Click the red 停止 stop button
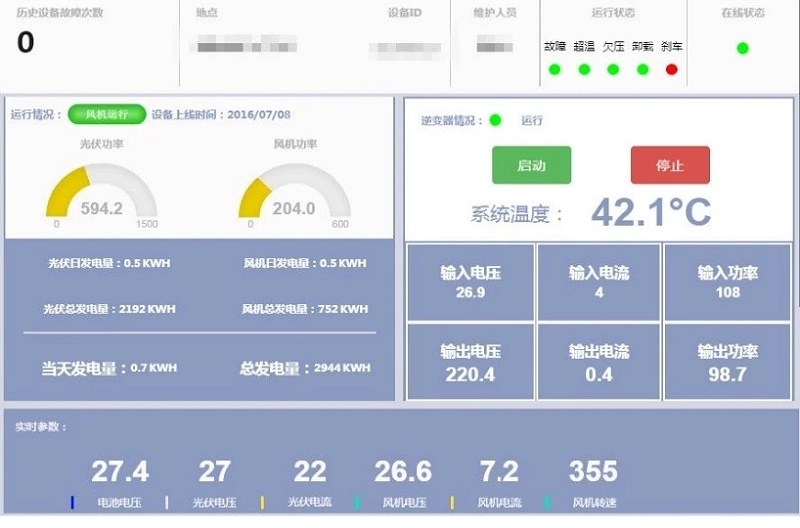Image resolution: width=800 pixels, height=528 pixels. coord(670,165)
